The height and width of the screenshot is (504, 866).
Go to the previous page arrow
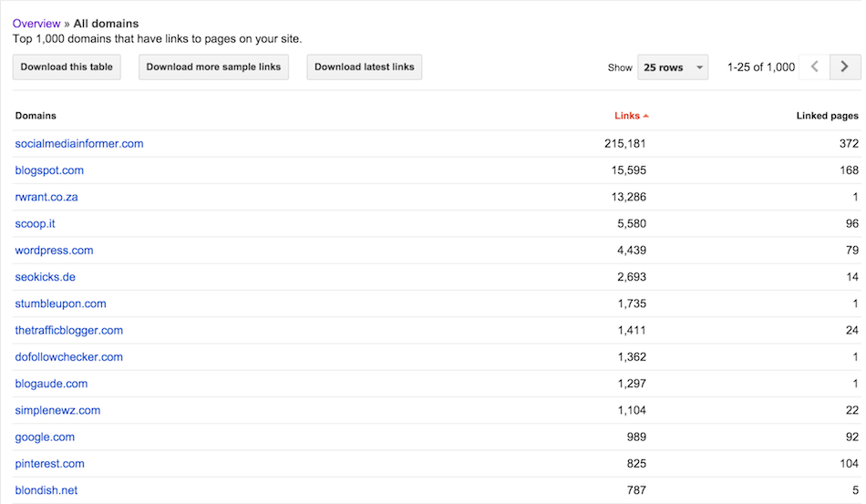click(x=814, y=67)
